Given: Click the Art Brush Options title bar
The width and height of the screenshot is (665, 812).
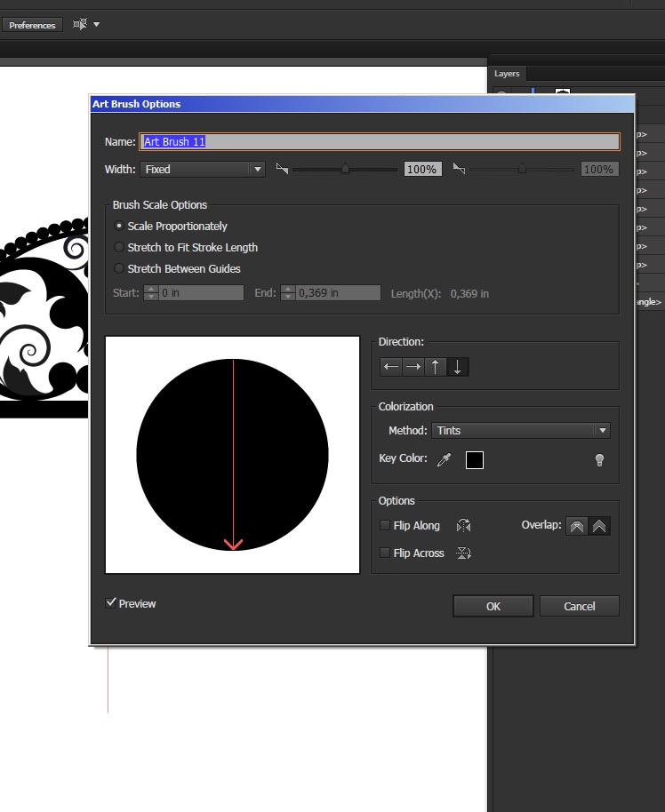Looking at the screenshot, I should coord(362,104).
